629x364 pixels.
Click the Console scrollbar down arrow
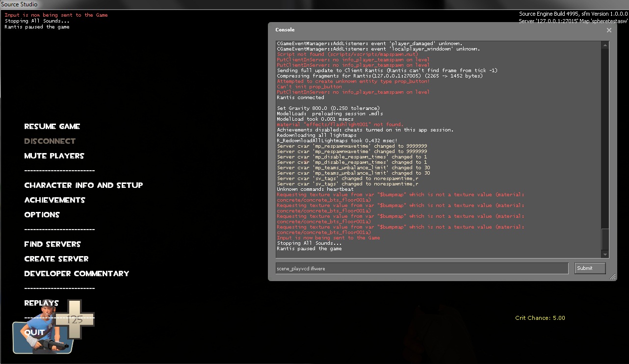pyautogui.click(x=605, y=254)
